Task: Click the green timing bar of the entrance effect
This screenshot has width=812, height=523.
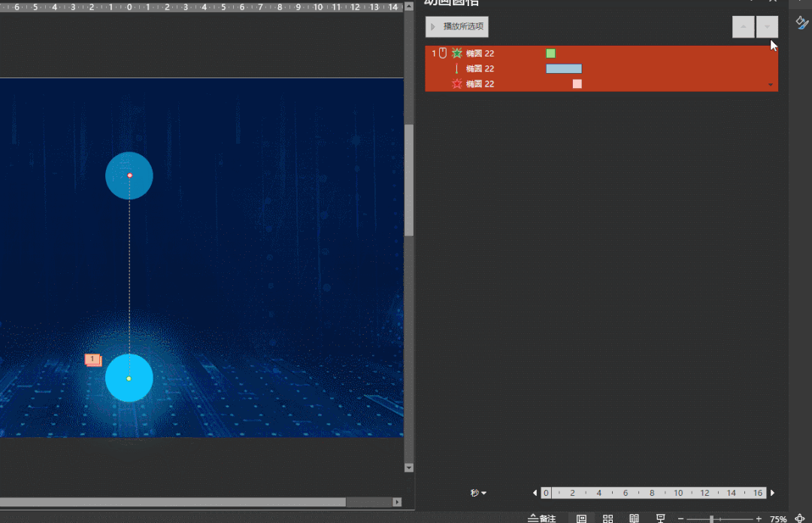Action: point(550,53)
